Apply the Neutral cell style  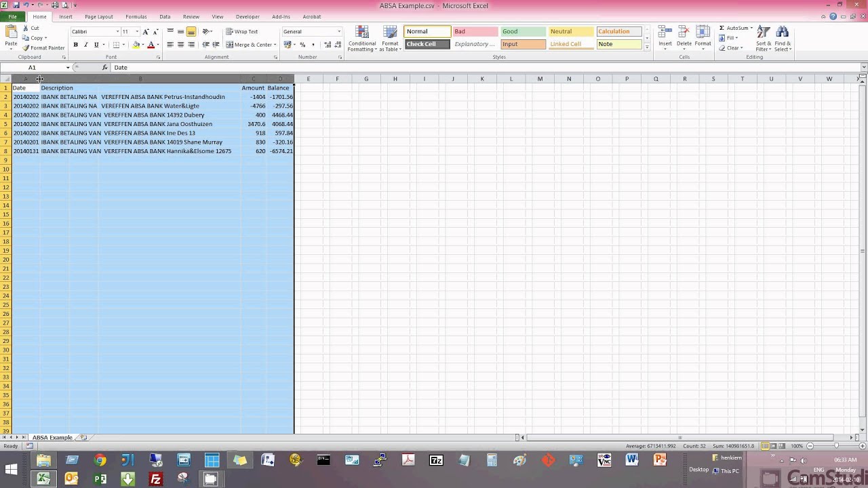click(x=571, y=32)
